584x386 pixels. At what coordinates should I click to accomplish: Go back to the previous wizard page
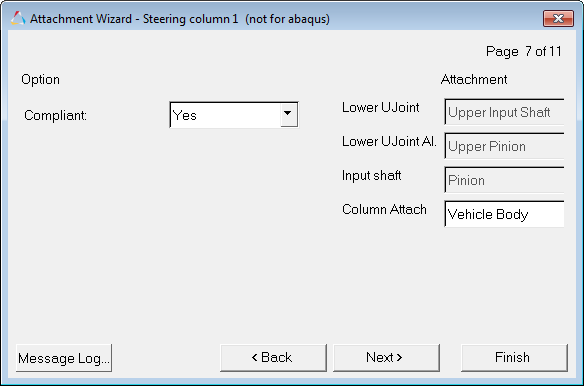[x=273, y=358]
